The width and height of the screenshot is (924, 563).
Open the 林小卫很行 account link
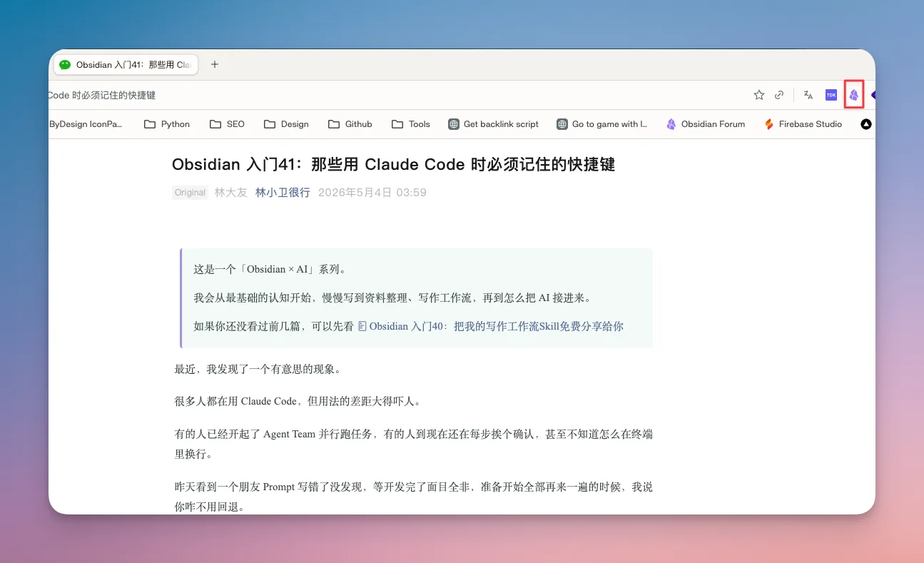tap(283, 193)
